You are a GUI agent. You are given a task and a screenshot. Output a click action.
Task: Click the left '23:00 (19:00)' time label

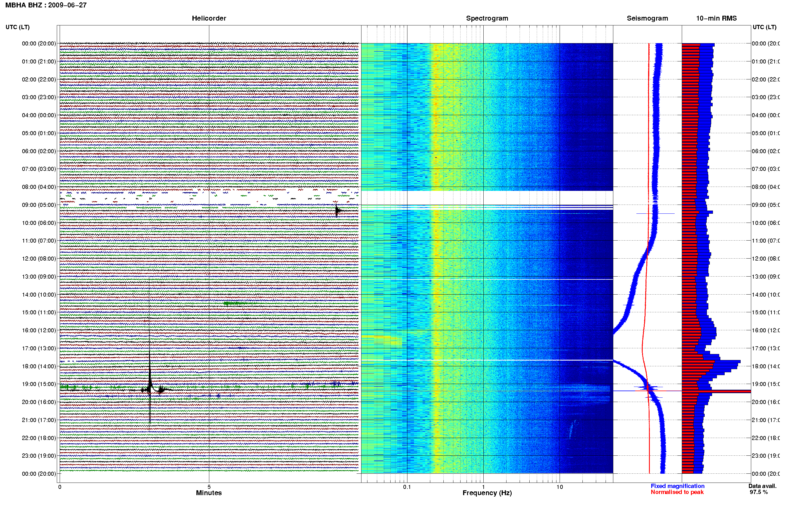(39, 456)
